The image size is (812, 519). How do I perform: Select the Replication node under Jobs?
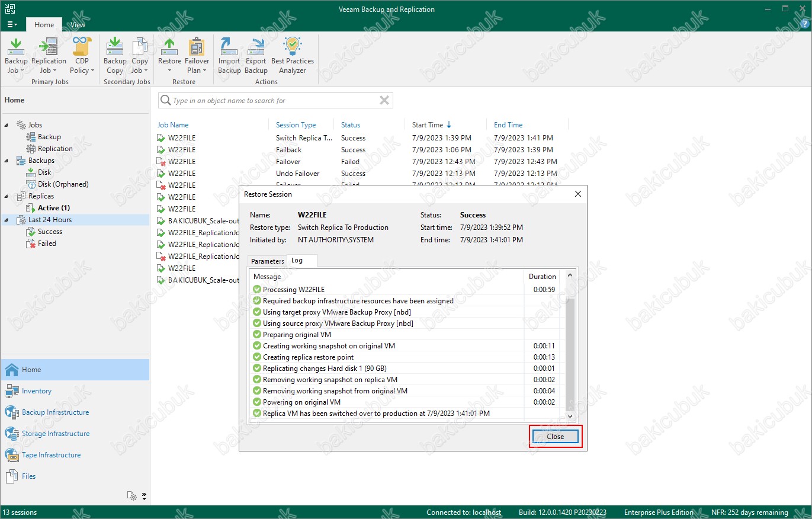click(55, 149)
